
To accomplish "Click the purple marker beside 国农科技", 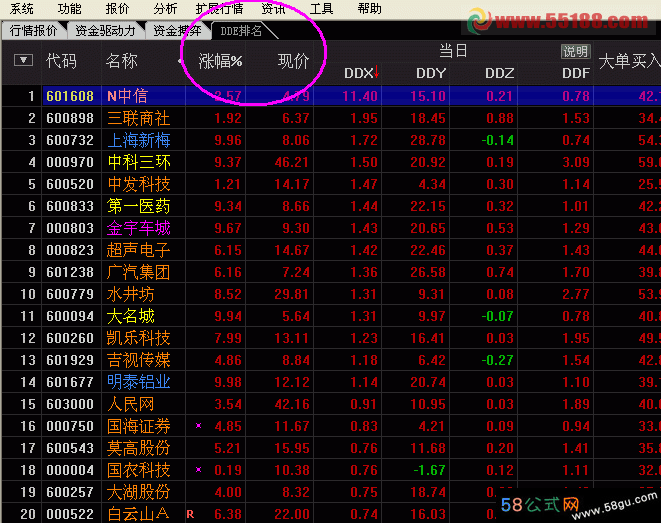I will click(x=199, y=469).
